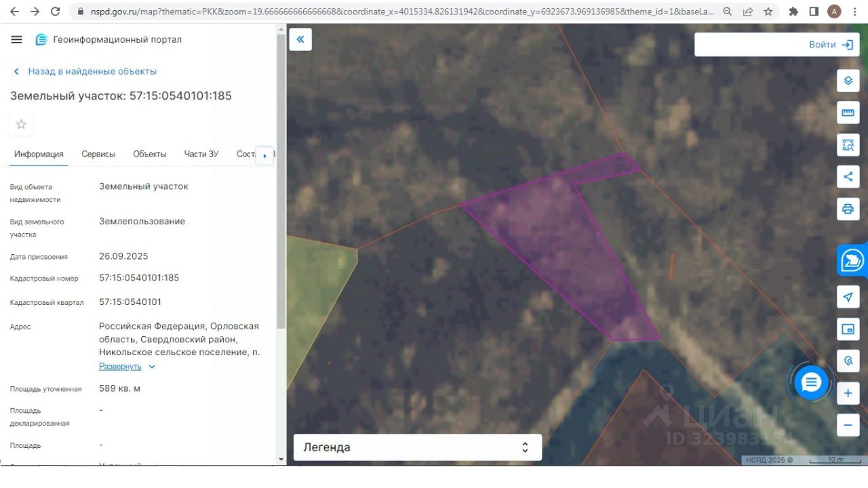Click the cadastral number value 57:15:0540101:185
The image size is (868, 488).
139,278
